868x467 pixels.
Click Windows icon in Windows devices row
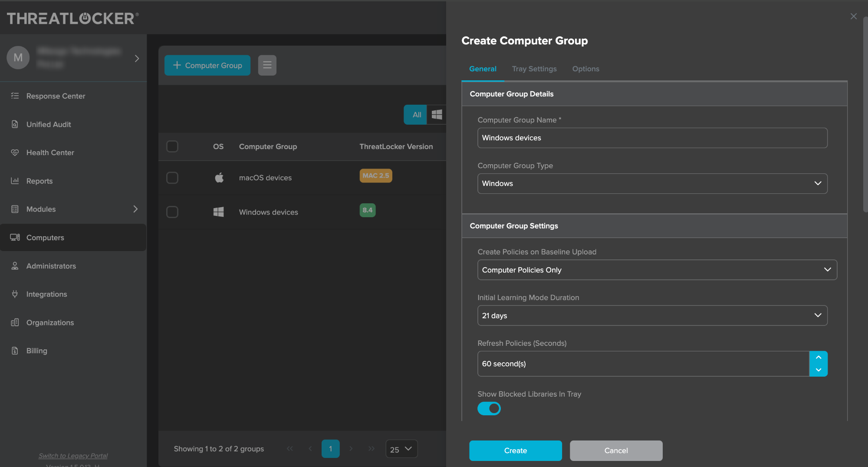tap(218, 212)
